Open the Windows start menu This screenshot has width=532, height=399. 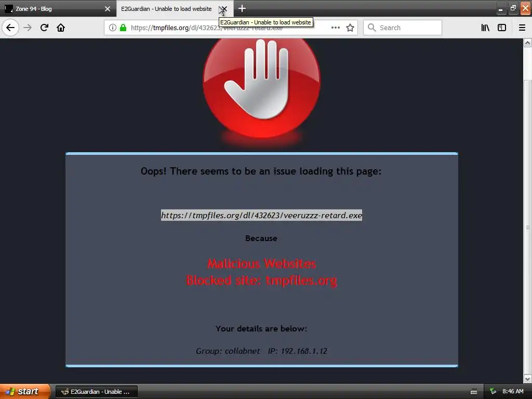(x=25, y=391)
